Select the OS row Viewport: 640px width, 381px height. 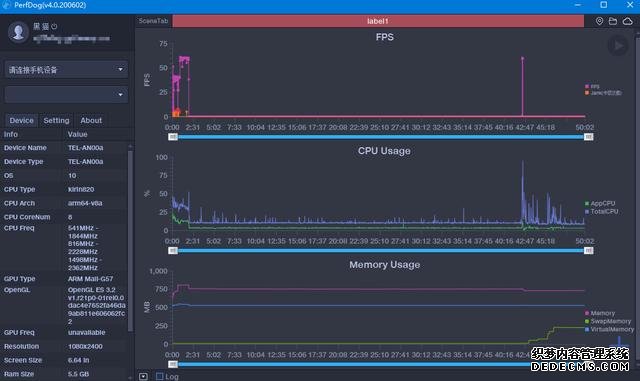pos(64,176)
